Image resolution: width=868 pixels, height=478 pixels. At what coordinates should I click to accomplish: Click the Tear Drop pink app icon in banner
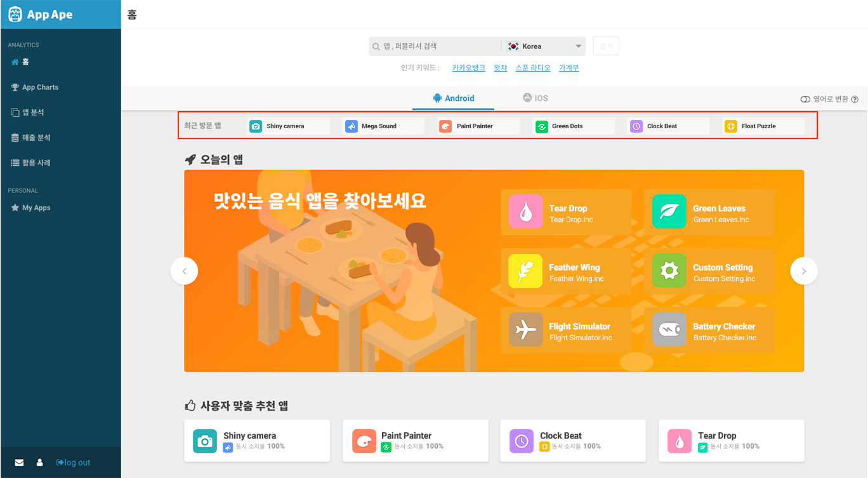525,211
